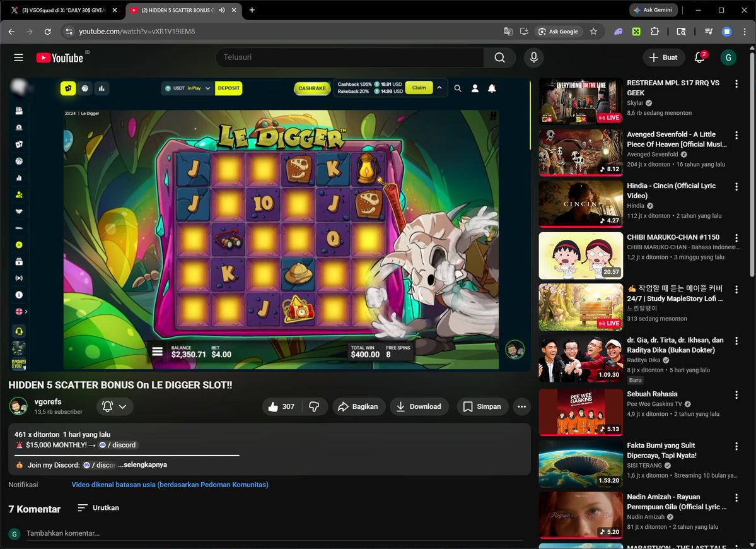Click the Simpan save button

(482, 406)
